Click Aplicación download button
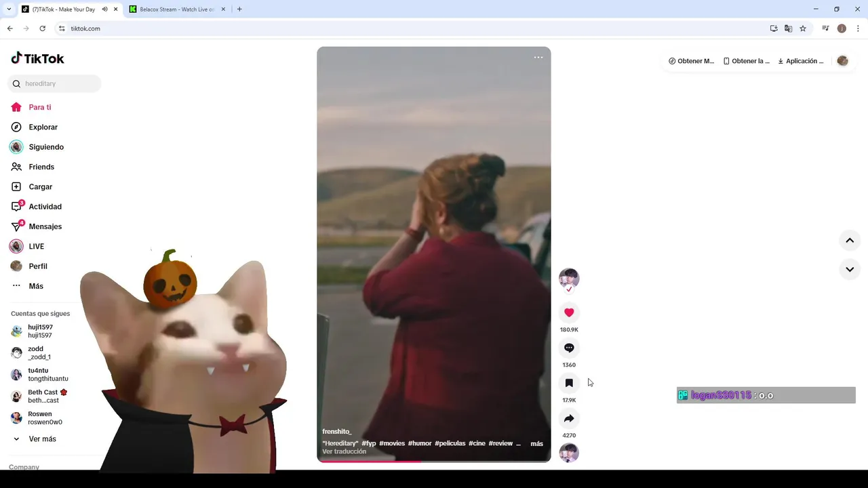Image resolution: width=868 pixels, height=488 pixels. click(x=800, y=61)
